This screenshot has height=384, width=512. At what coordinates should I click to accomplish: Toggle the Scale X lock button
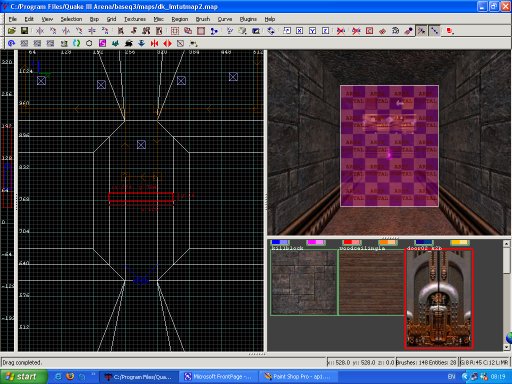(300, 31)
